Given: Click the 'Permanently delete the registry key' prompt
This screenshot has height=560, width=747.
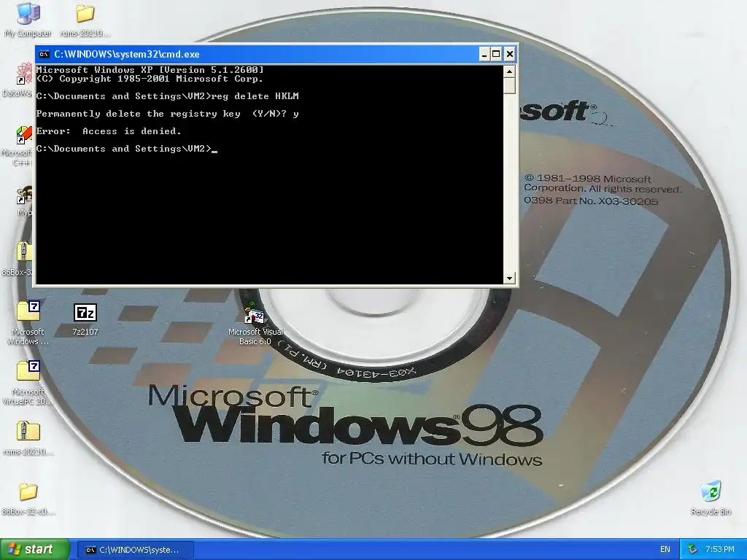Looking at the screenshot, I should pos(167,114).
